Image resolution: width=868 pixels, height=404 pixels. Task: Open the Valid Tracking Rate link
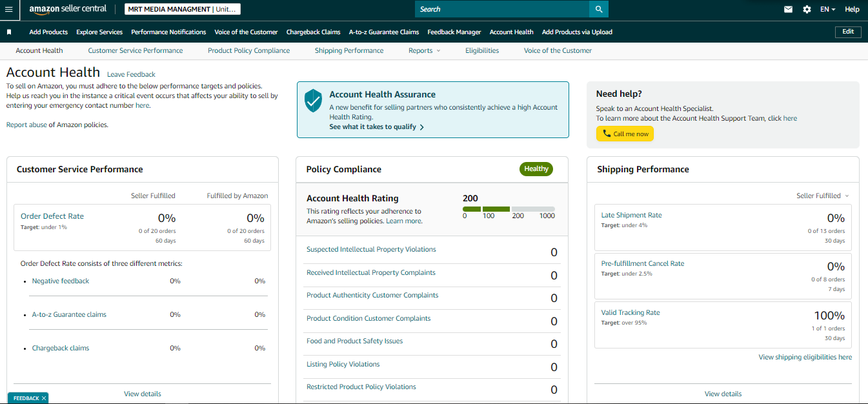[x=631, y=312]
